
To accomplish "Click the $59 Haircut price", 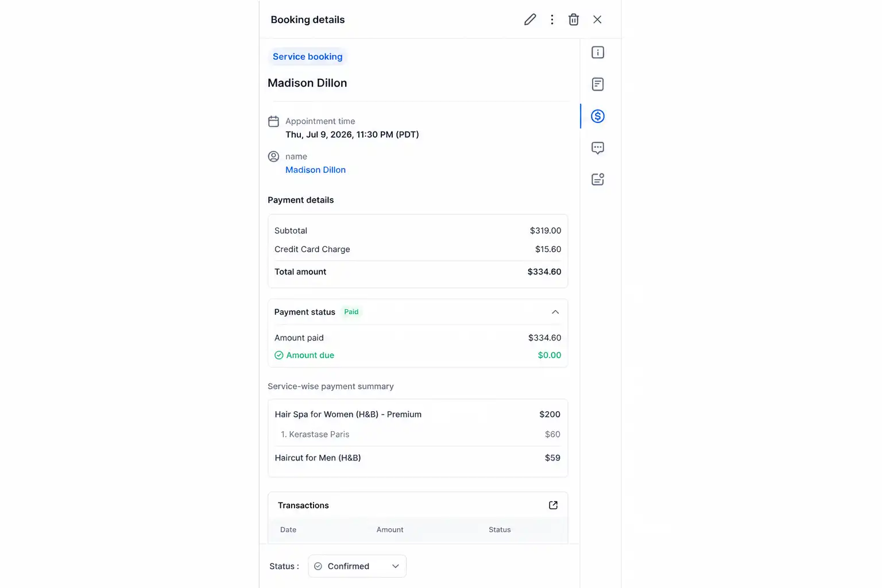I will pos(552,458).
